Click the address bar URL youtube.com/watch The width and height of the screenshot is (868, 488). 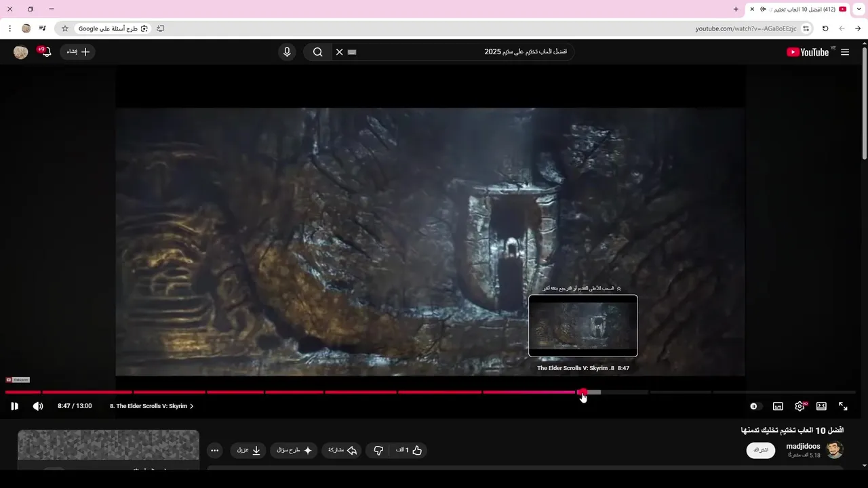[746, 28]
